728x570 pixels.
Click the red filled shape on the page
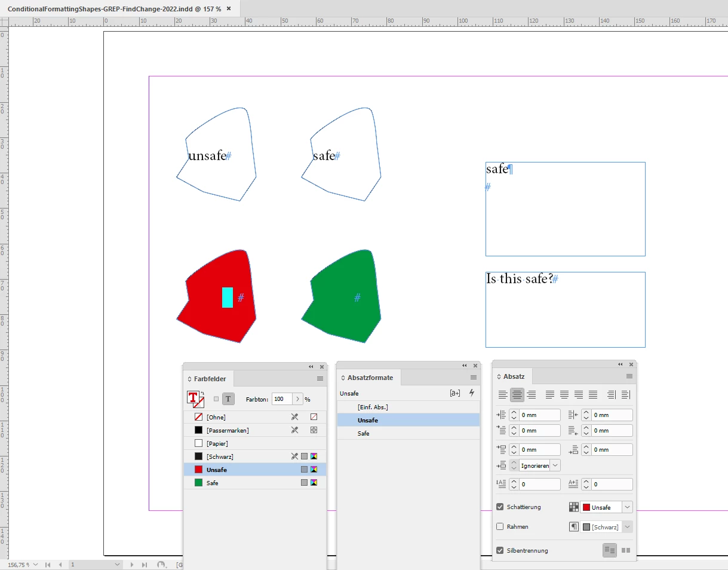tap(216, 296)
